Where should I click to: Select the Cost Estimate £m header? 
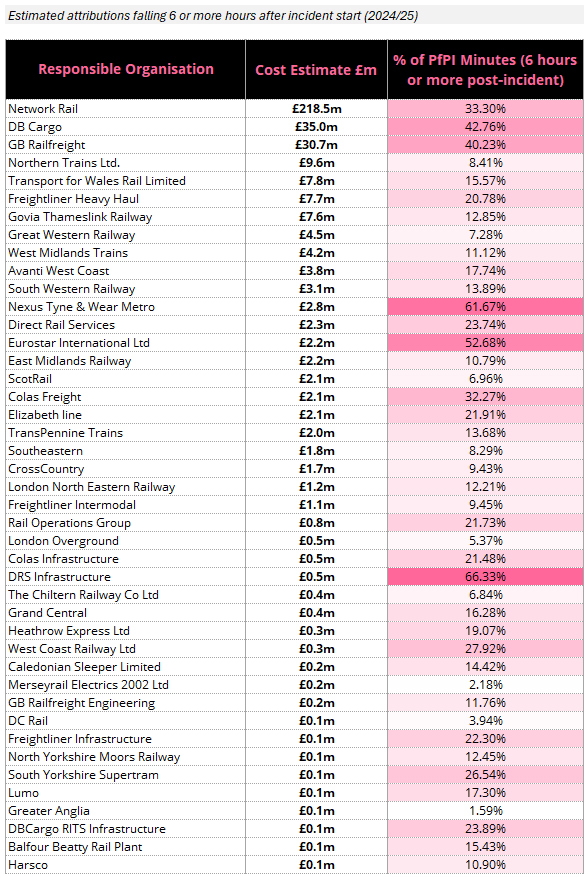(316, 69)
